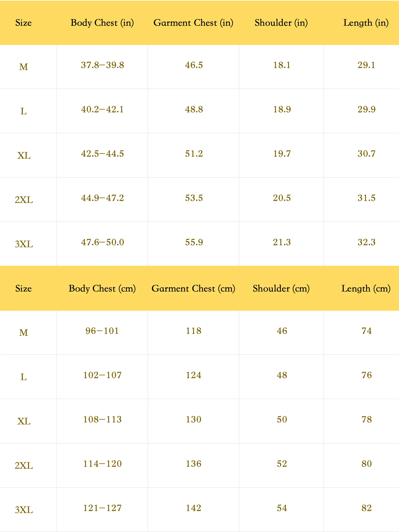The height and width of the screenshot is (532, 399).
Task: Select the 47.6–50.0 body chest range
Action: coord(102,242)
